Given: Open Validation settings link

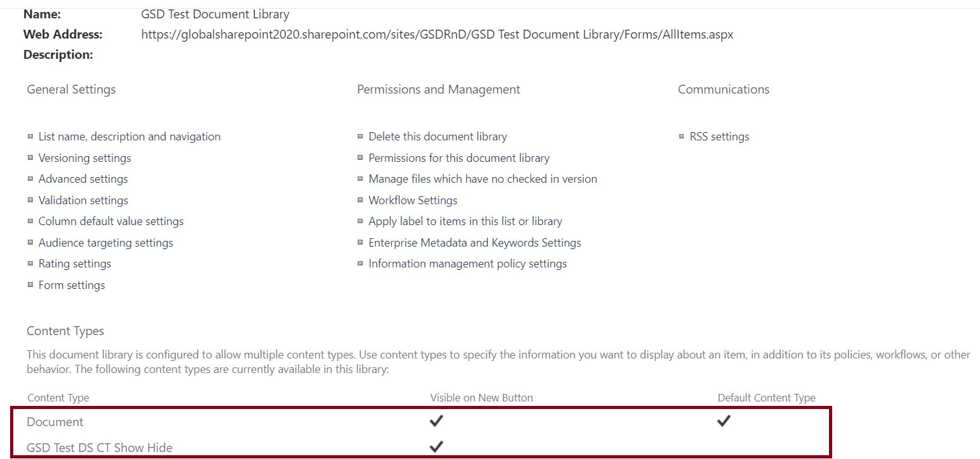Looking at the screenshot, I should 83,200.
